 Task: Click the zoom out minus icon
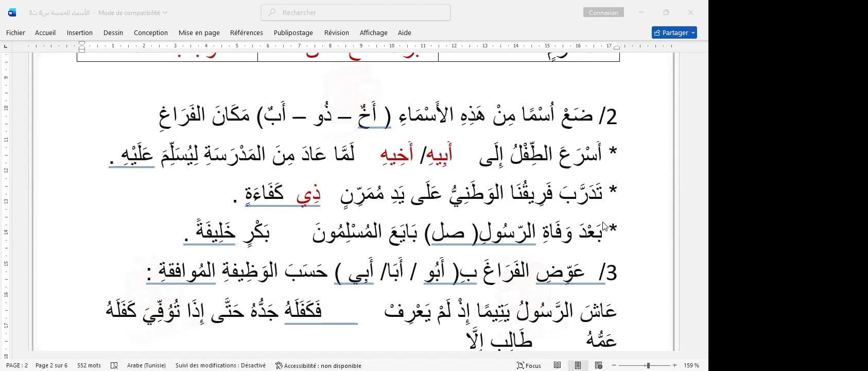(x=613, y=365)
